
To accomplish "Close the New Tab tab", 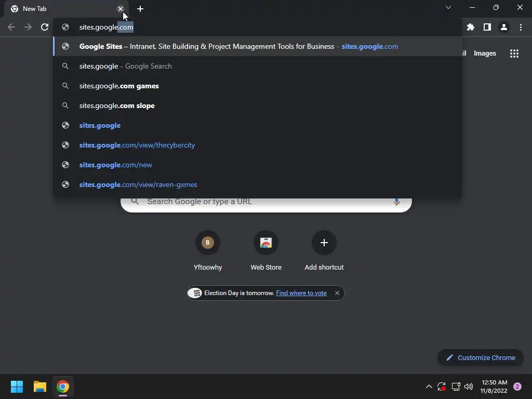I will point(121,9).
